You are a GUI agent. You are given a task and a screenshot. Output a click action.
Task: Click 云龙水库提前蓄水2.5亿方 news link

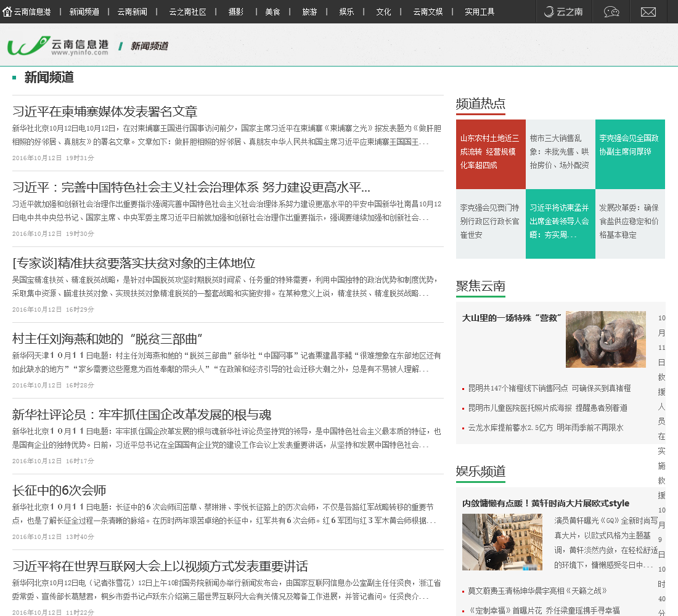coord(545,428)
